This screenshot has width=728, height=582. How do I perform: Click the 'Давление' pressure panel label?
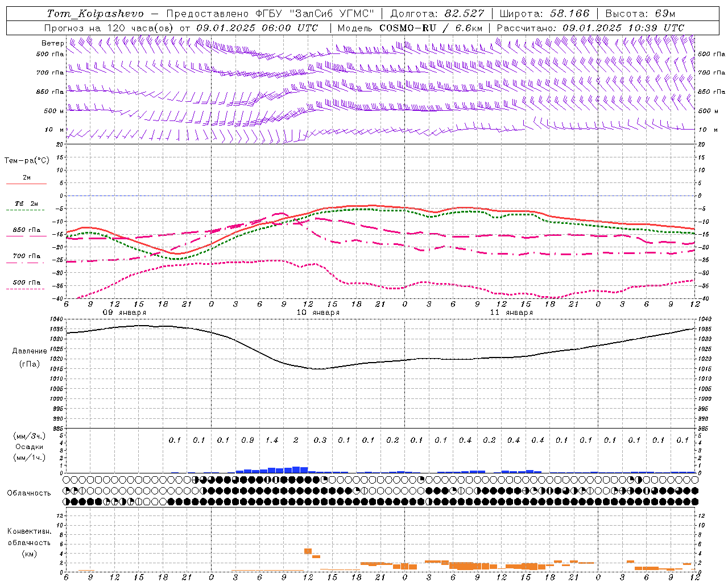[x=30, y=351]
